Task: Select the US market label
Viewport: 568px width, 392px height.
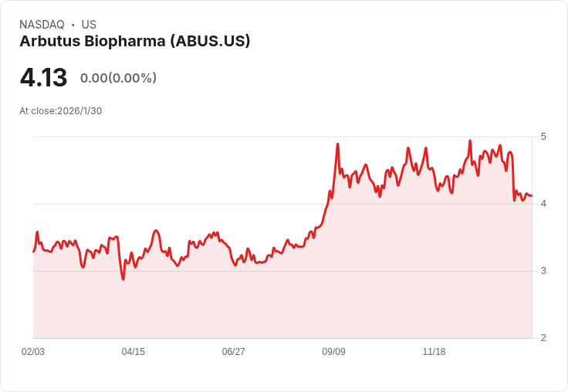Action: coord(89,25)
